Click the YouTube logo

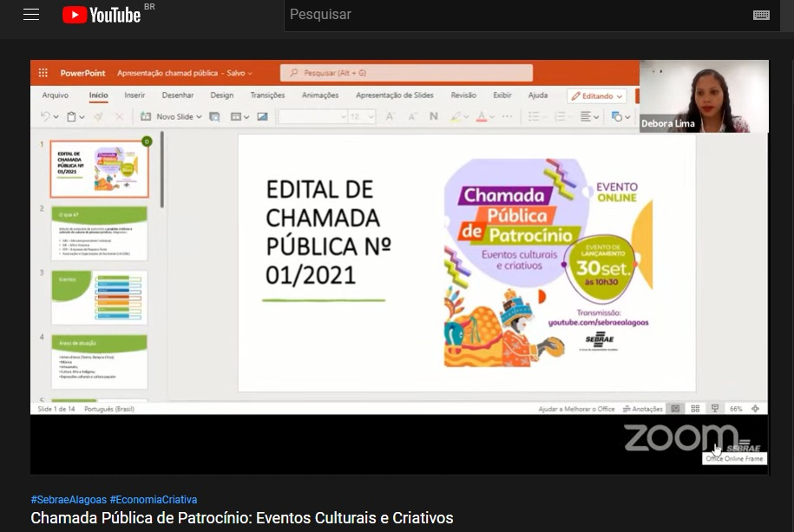coord(102,15)
